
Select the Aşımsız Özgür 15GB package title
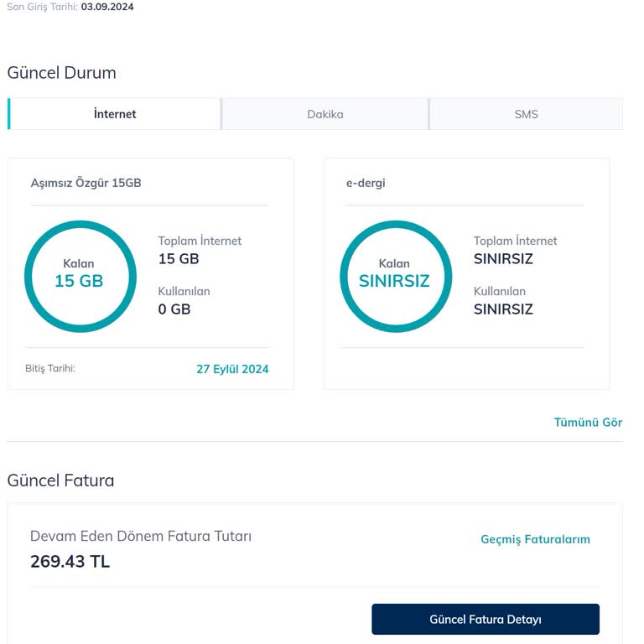click(x=86, y=183)
